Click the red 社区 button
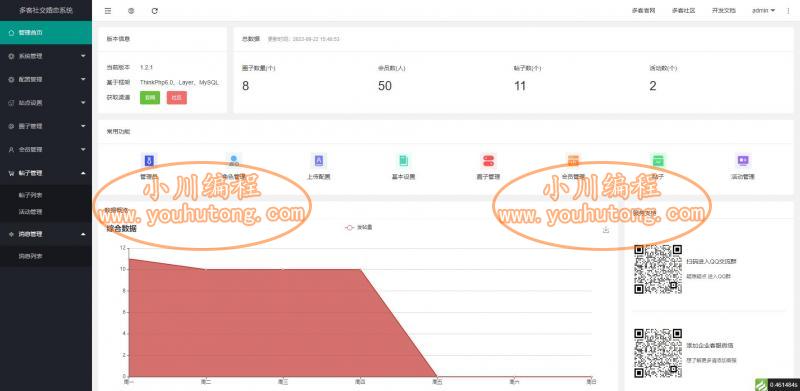 tap(177, 97)
